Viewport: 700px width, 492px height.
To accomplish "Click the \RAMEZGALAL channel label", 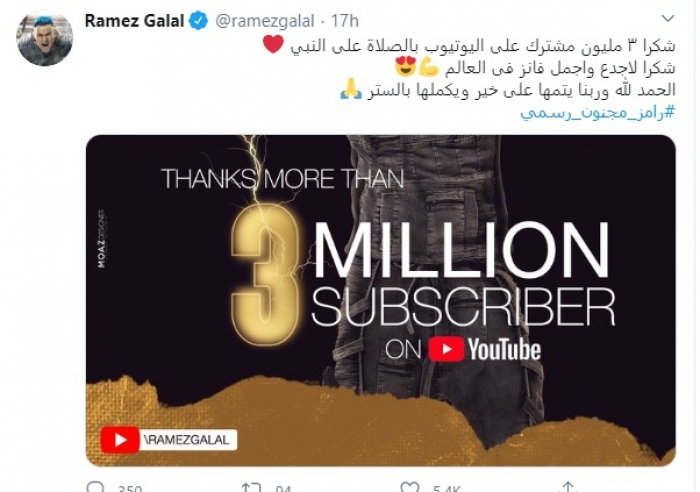I will pos(187,440).
